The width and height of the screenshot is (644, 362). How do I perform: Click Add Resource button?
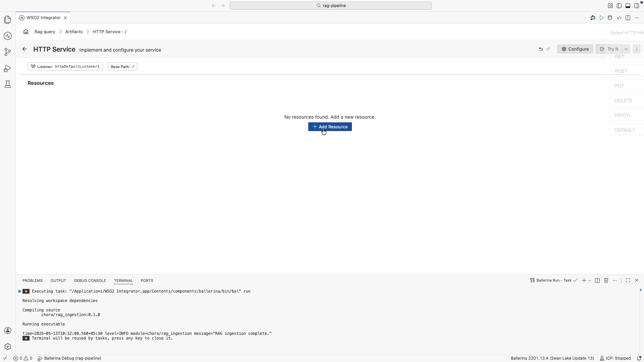click(x=330, y=127)
